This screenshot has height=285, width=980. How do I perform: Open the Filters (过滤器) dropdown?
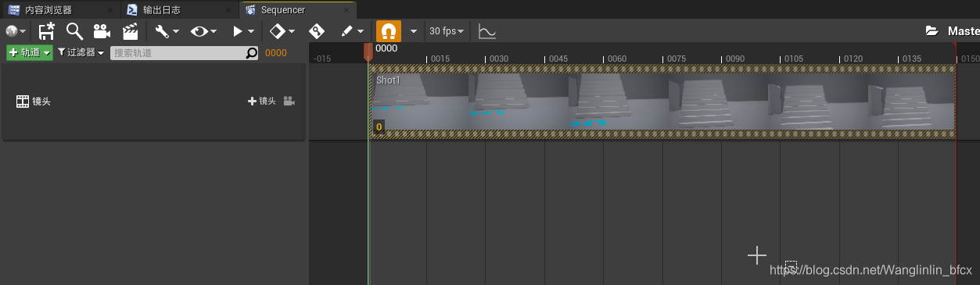tap(81, 52)
